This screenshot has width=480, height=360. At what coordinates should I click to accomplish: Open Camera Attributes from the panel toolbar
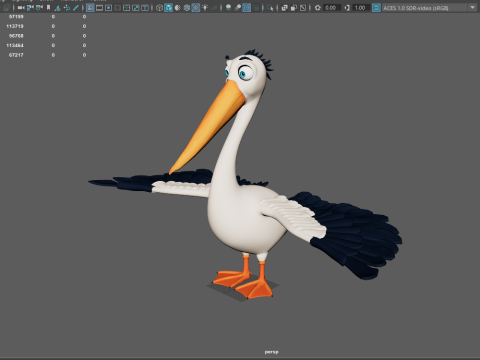pos(39,7)
